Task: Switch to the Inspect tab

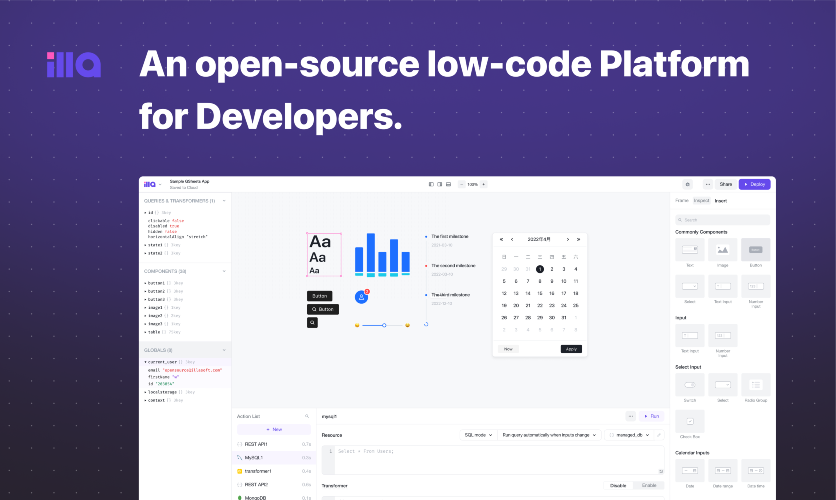Action: 701,201
